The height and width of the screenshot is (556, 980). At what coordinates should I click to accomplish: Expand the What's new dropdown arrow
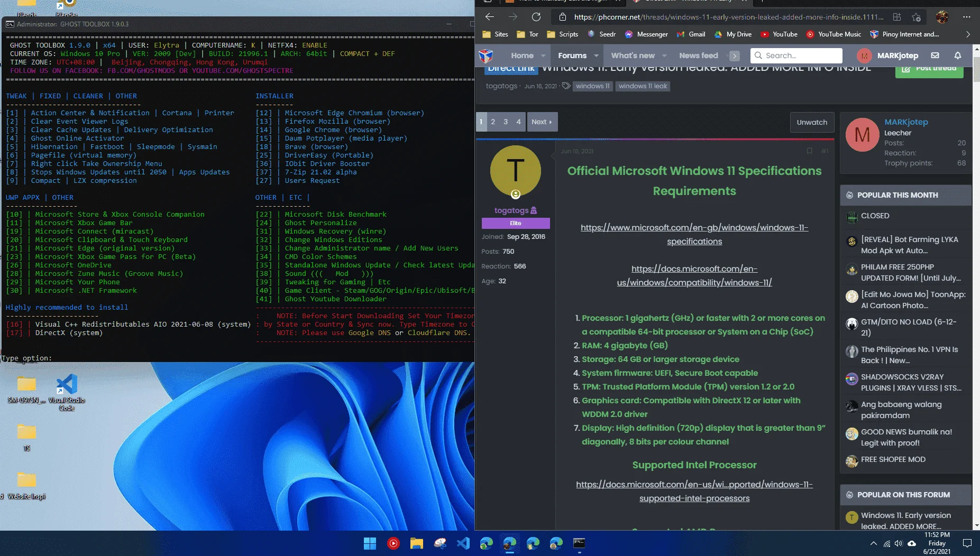coord(664,55)
